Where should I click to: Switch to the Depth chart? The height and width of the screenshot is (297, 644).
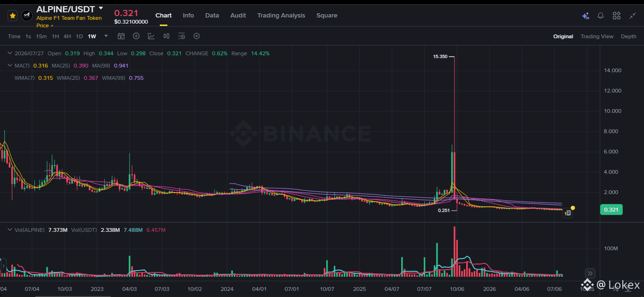coord(628,36)
